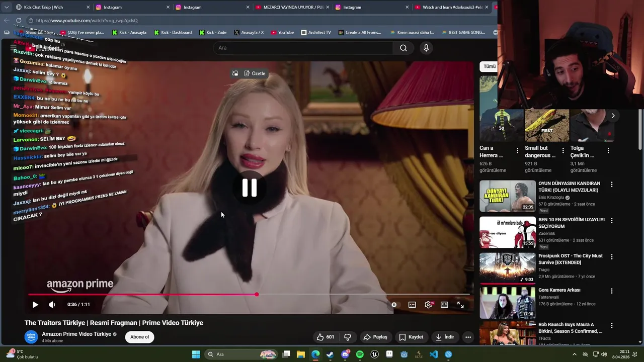
Task: Open the 'OYUN DÜNYASINI KANDIRAN TÜRK' video thumbnail
Action: tap(508, 196)
